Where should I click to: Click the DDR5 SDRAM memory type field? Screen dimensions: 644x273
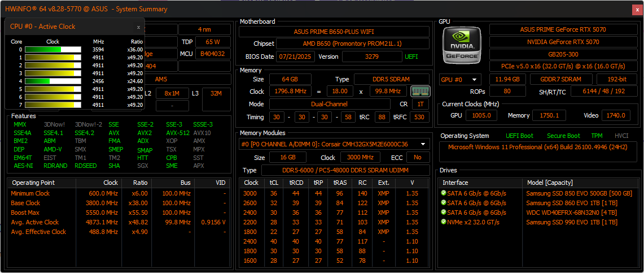(x=392, y=79)
